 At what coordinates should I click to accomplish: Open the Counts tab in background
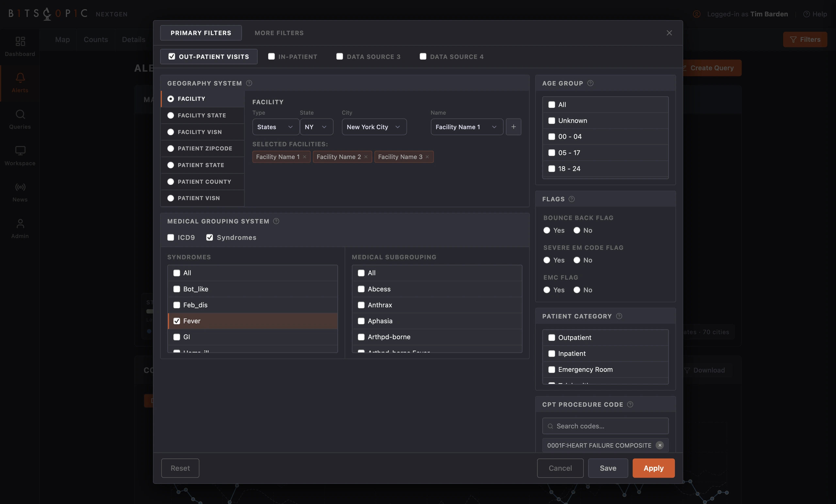[x=96, y=39]
